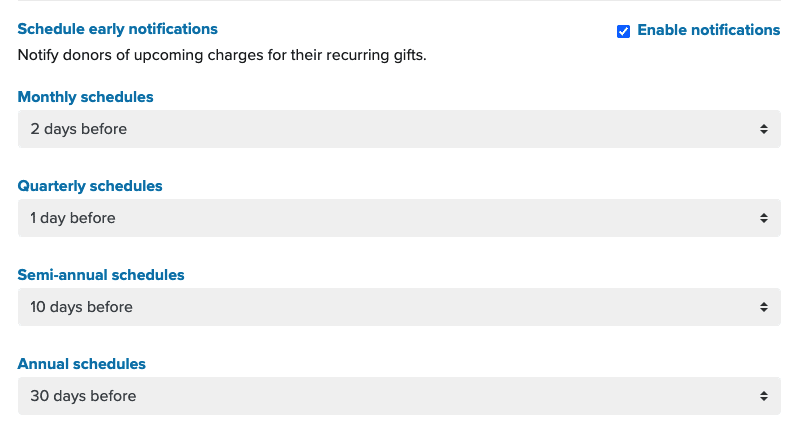This screenshot has width=798, height=438.
Task: Click the Schedule early notifications heading
Action: coord(118,29)
